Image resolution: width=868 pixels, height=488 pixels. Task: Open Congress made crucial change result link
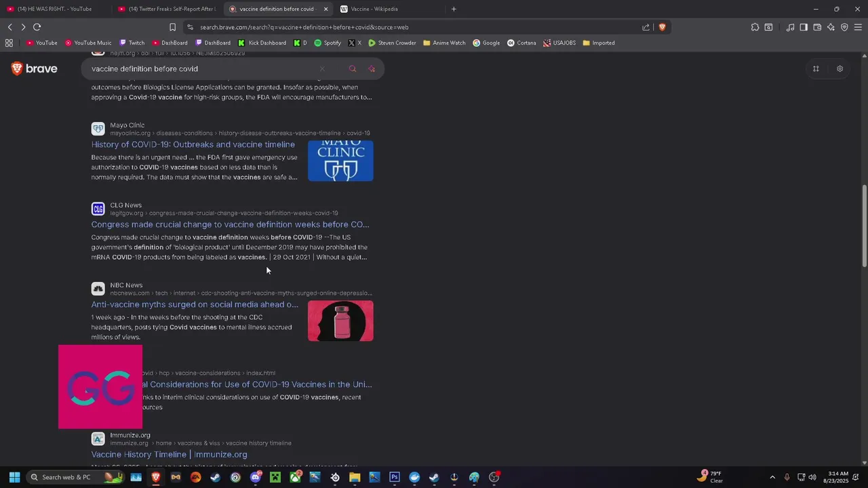coord(231,224)
